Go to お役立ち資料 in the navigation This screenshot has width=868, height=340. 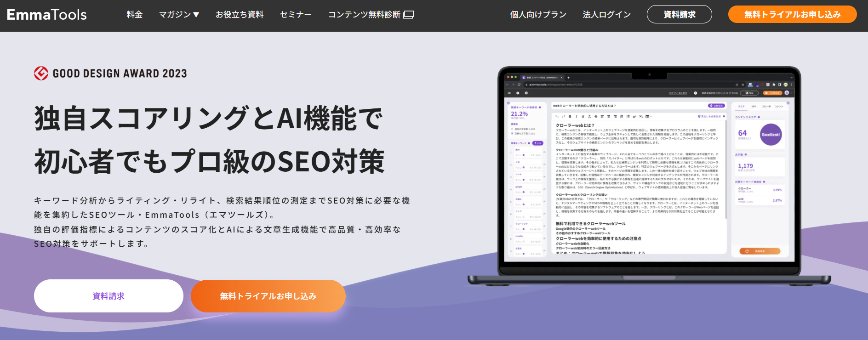pyautogui.click(x=240, y=15)
